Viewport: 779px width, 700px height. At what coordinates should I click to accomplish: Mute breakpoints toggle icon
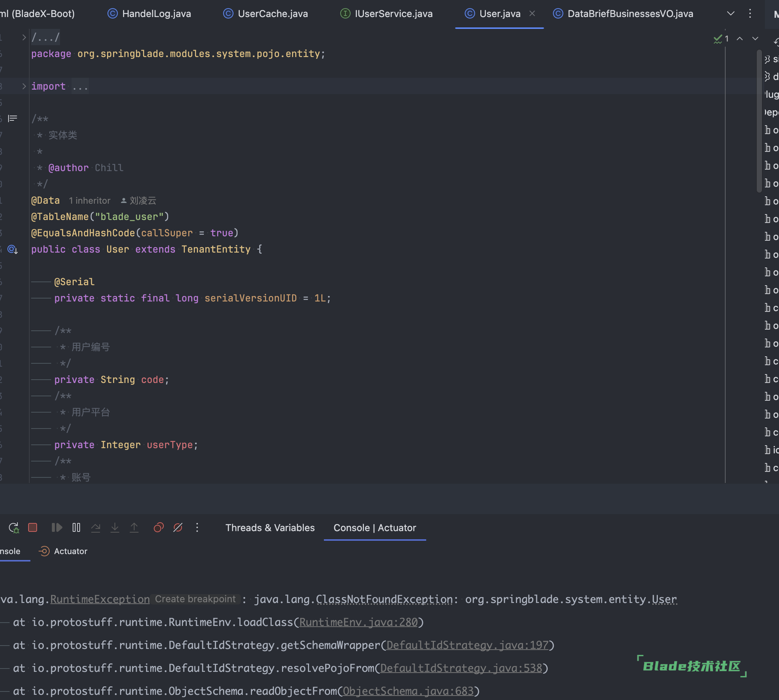tap(178, 527)
